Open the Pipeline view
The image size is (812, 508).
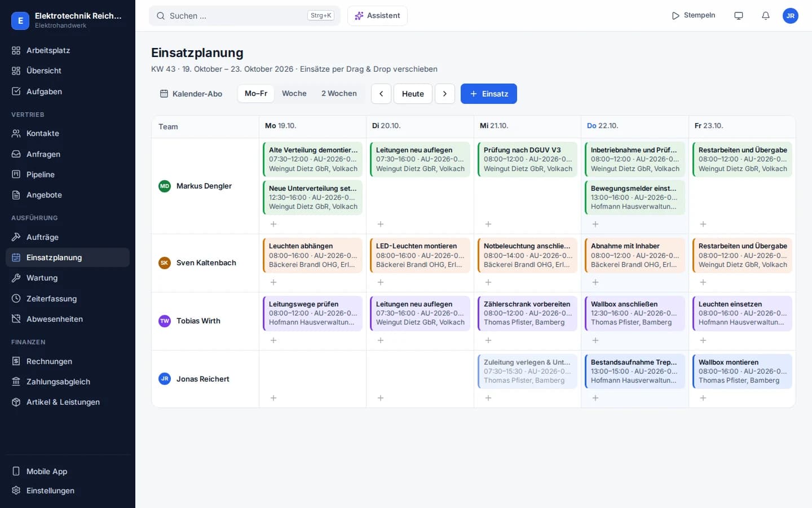(x=68, y=174)
